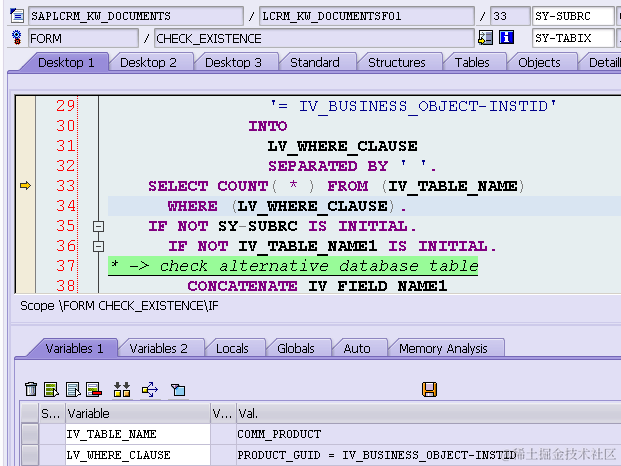Click the SAPLCRM_KW_DOCUMENTS program field

(136, 16)
